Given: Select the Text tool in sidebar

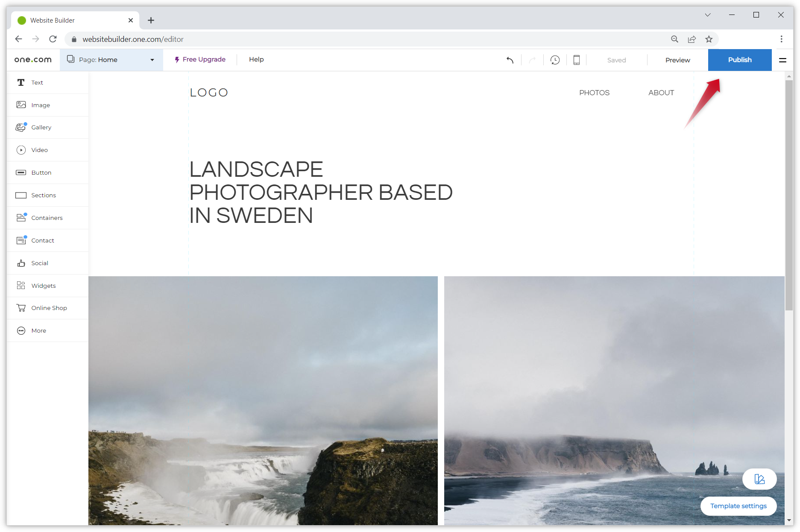Looking at the screenshot, I should point(47,82).
